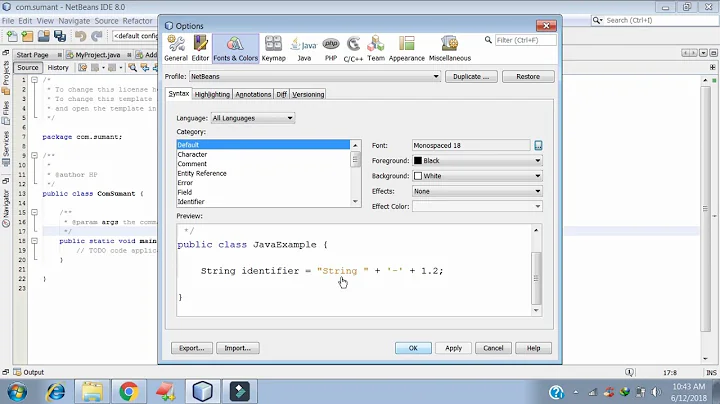Click the Windows Start button
720x404 pixels.
coord(17,392)
